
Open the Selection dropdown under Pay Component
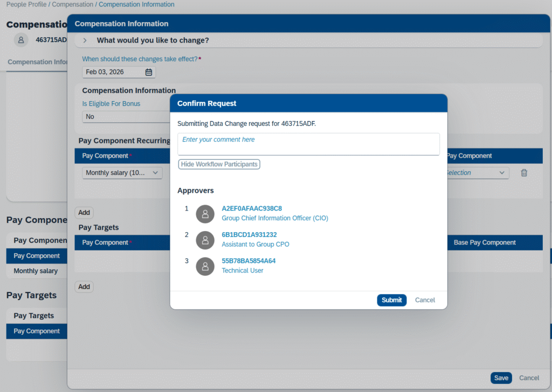click(x=475, y=173)
